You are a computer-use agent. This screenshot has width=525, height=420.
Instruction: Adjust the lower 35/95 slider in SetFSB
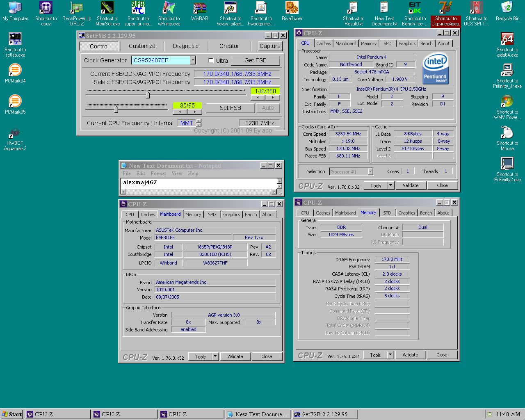(x=116, y=109)
